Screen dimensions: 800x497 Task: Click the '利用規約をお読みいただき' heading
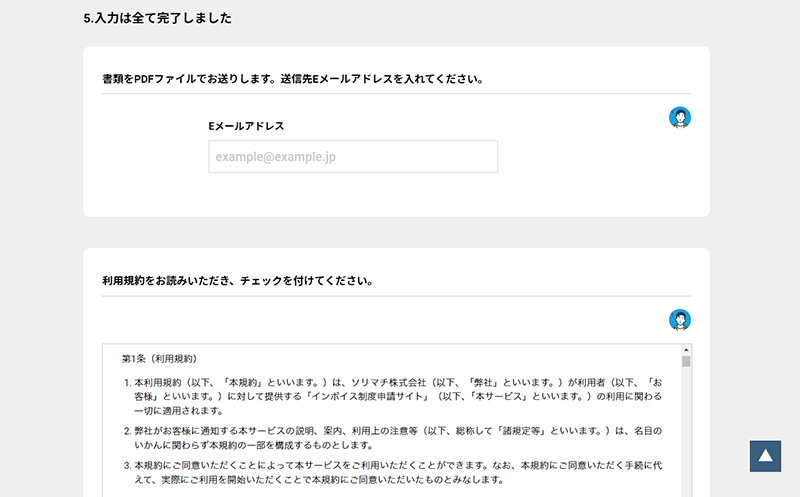pyautogui.click(x=238, y=281)
